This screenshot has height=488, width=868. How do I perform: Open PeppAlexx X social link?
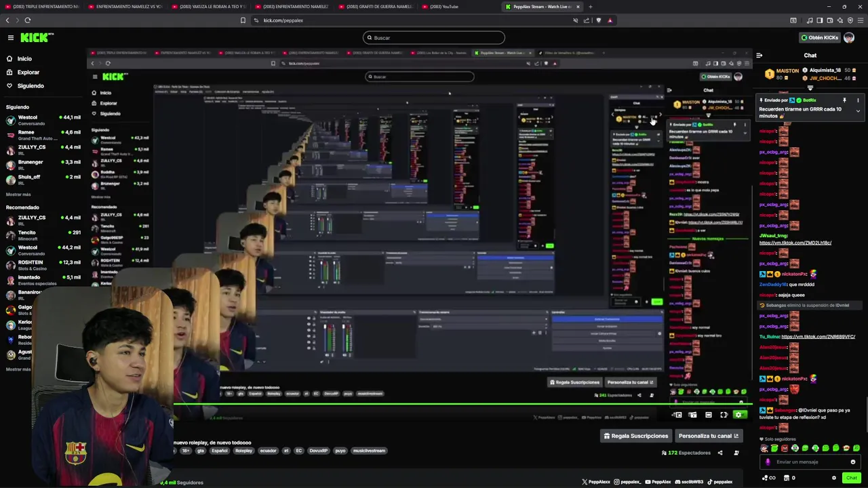point(596,482)
